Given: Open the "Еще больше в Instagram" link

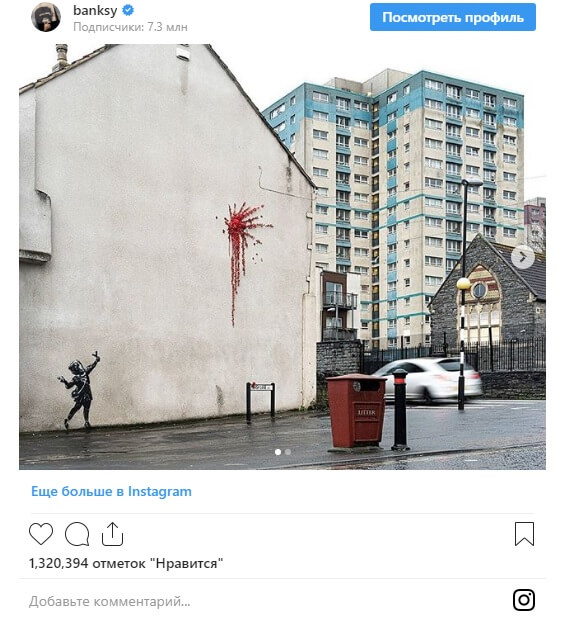Looking at the screenshot, I should click(111, 491).
